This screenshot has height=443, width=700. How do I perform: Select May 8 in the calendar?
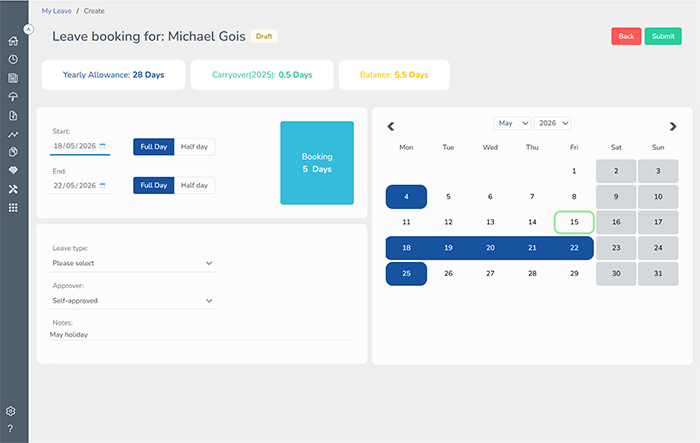[x=574, y=196]
